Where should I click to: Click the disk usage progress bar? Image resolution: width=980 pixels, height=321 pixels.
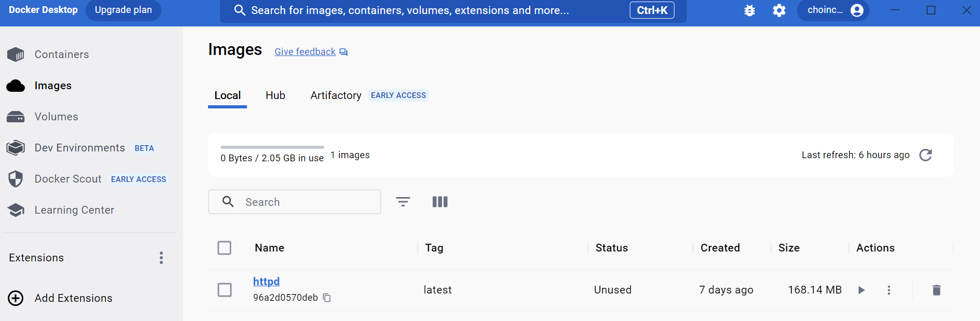click(272, 147)
